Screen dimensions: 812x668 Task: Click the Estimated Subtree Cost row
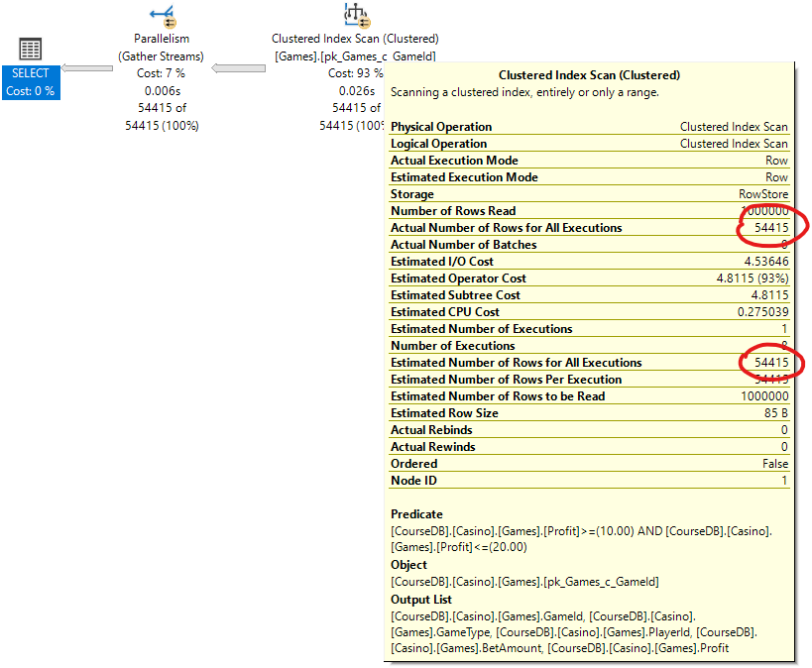(x=589, y=295)
